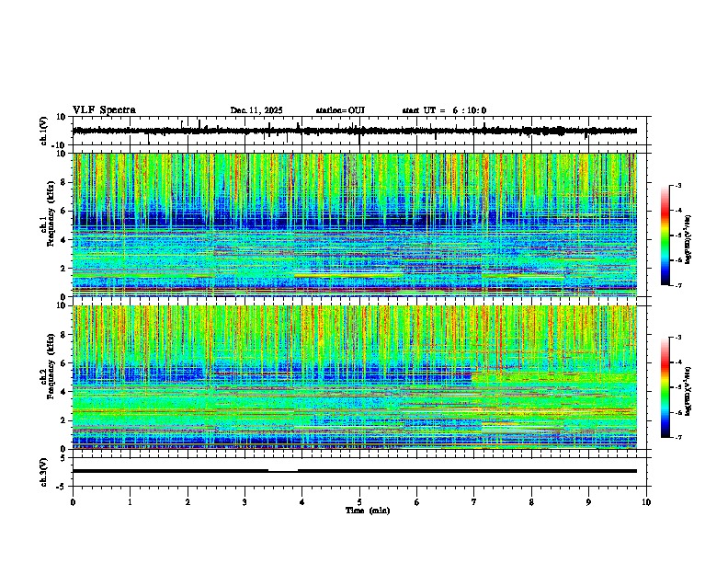728x563 pixels.
Task: Click time axis tick label "8"
Action: (x=531, y=502)
